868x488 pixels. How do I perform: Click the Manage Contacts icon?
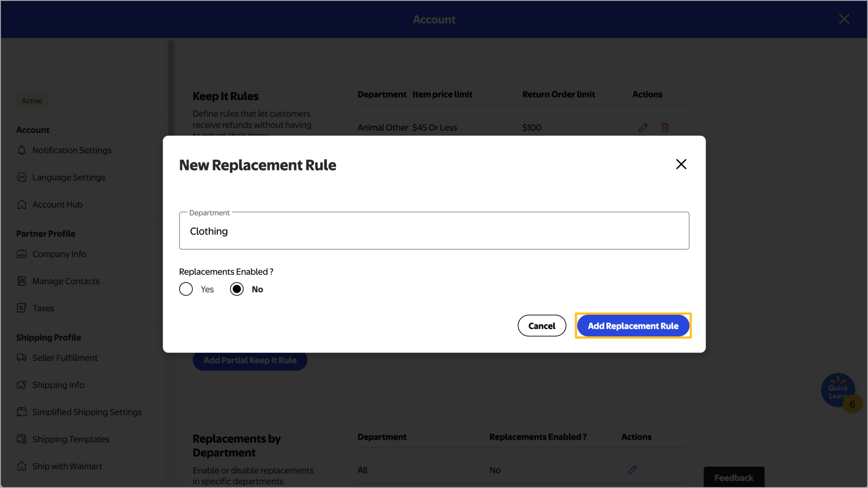point(22,281)
